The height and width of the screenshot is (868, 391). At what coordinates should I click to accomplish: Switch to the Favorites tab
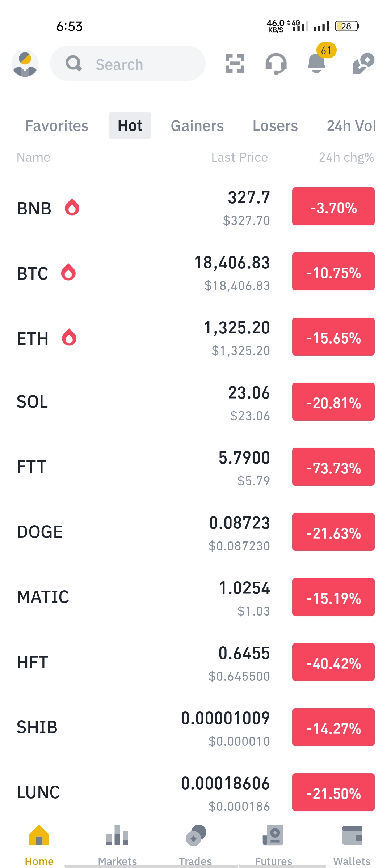point(57,126)
